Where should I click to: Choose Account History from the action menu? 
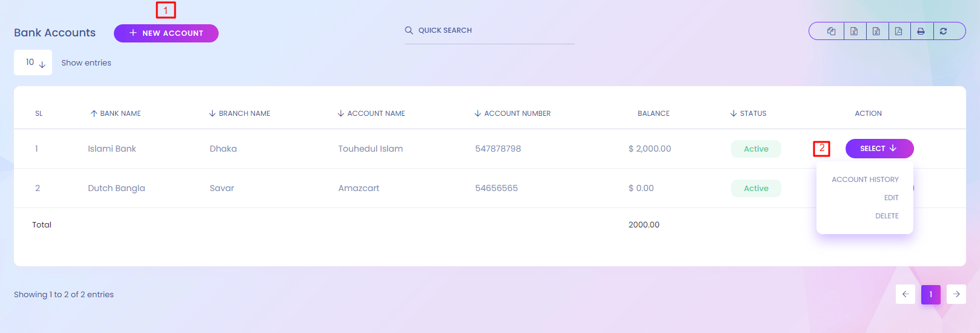click(x=865, y=180)
